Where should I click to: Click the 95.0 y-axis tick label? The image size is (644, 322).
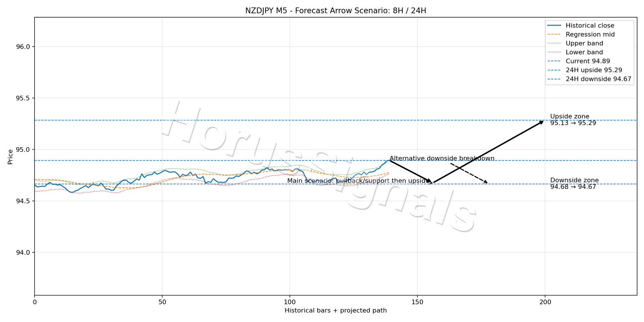click(23, 150)
